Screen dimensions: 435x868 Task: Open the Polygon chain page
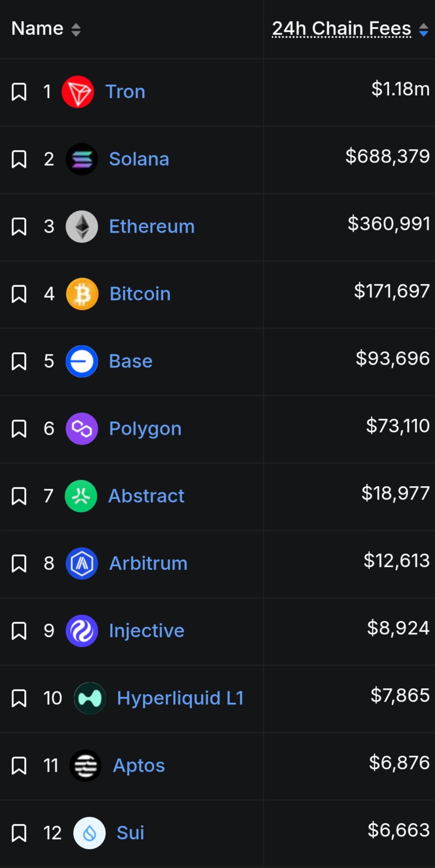(x=145, y=429)
